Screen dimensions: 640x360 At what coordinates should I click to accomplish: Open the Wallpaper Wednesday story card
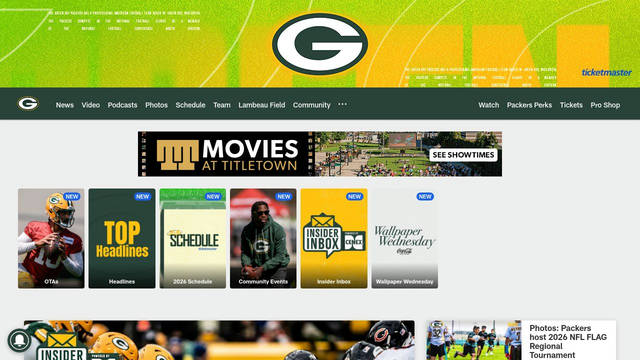coord(404,238)
